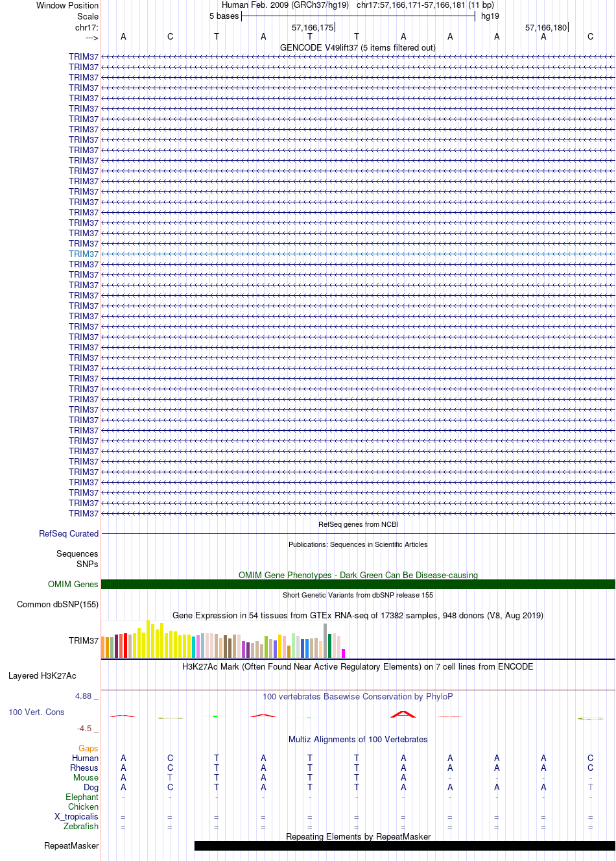
Task: Click the black RepeatMasker element bar
Action: (405, 845)
